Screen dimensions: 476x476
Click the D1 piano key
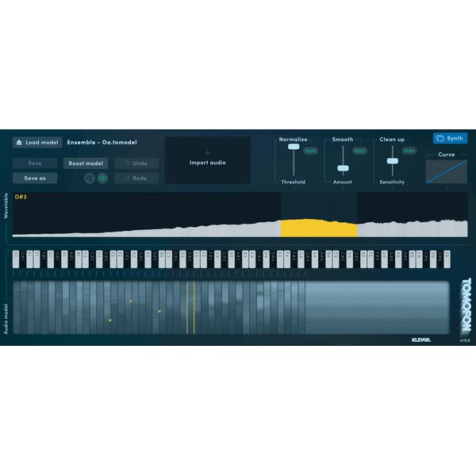(x=16, y=259)
